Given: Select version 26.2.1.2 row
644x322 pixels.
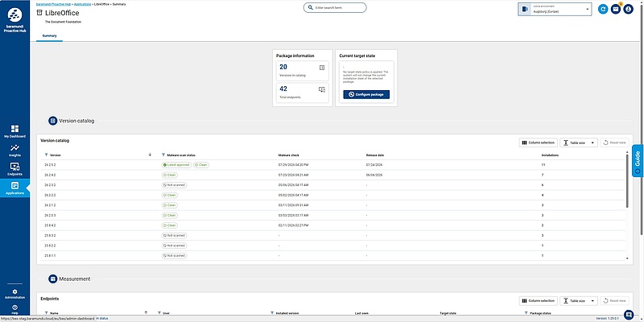Looking at the screenshot, I should [x=332, y=205].
